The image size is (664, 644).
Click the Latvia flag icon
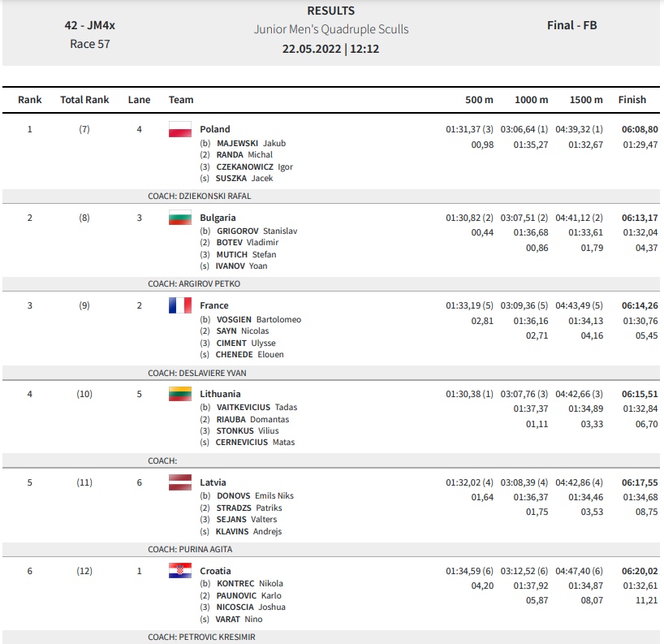tap(180, 482)
